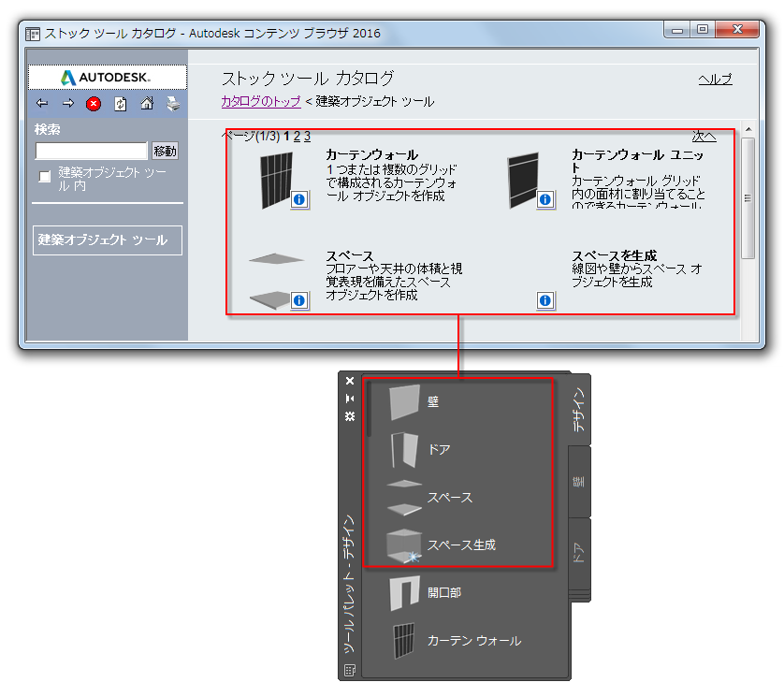This screenshot has width=784, height=697.
Task: Click the スペースを生成 title text
Action: [x=614, y=255]
